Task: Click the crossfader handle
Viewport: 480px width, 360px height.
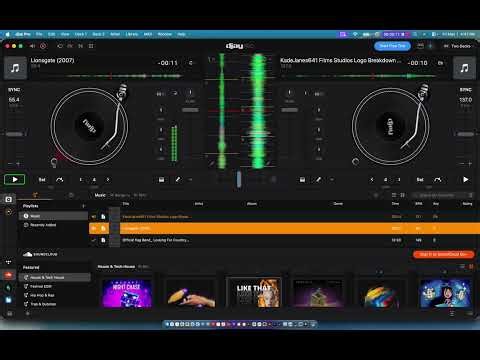Action: click(239, 179)
